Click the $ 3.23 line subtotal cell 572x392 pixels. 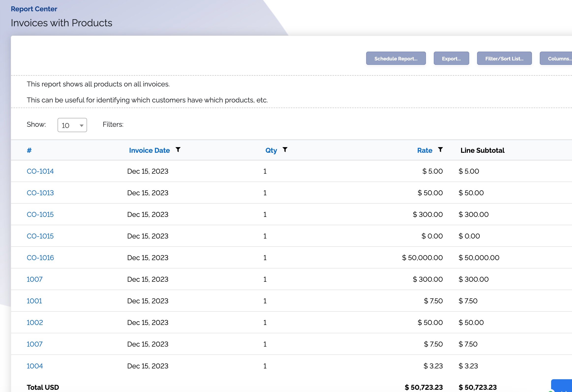click(x=468, y=366)
